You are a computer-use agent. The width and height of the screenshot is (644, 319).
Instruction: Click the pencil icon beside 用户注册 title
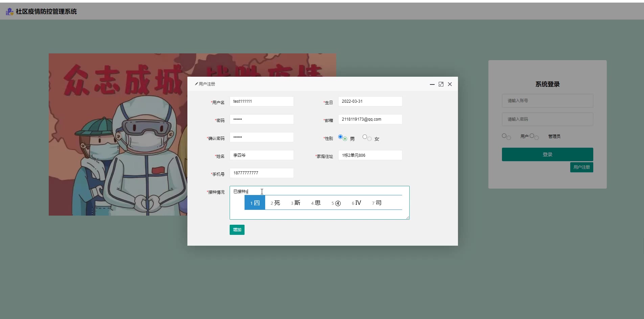tap(197, 84)
